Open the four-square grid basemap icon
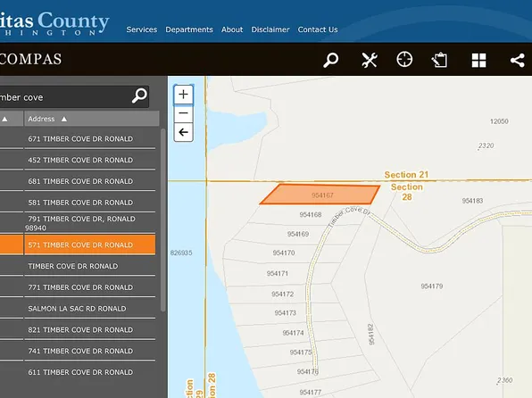 [478, 61]
